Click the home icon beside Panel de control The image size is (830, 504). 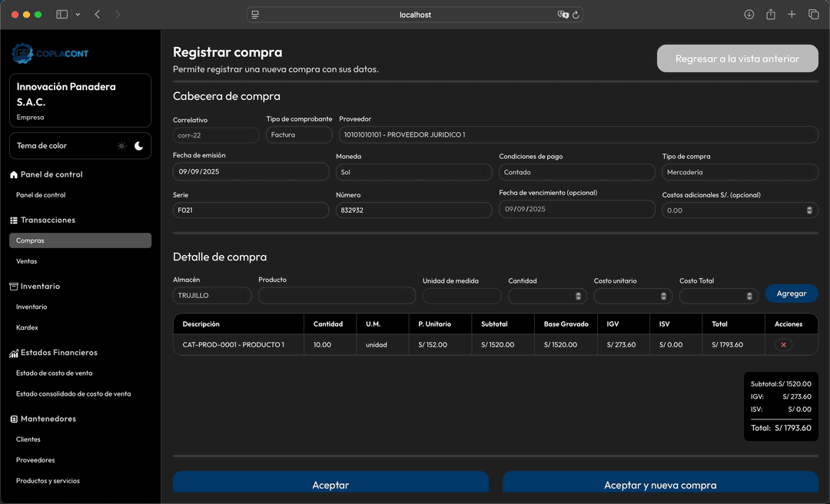pos(14,174)
